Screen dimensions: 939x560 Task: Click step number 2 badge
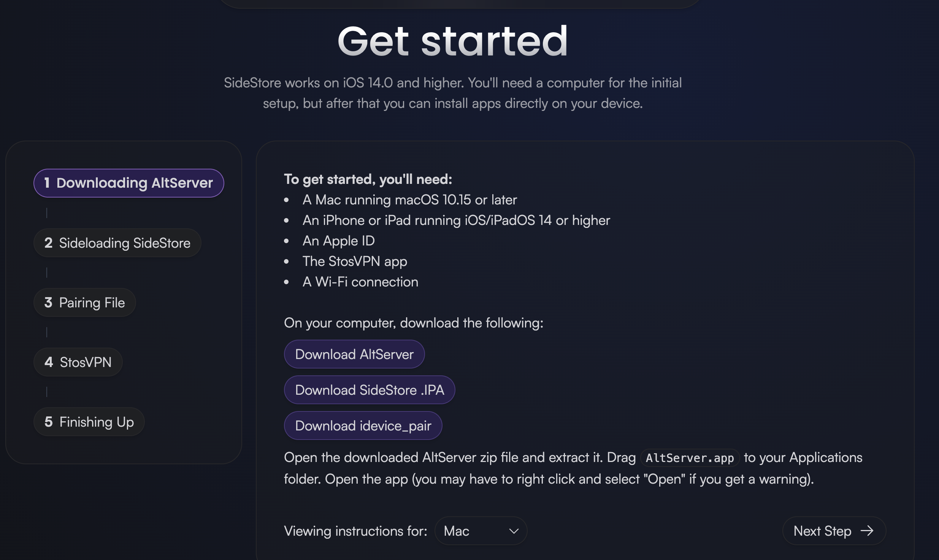[48, 243]
